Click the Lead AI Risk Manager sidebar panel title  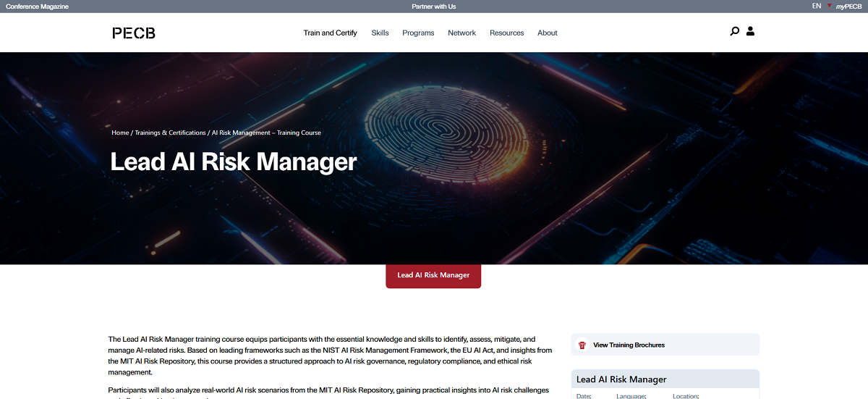[x=621, y=379]
